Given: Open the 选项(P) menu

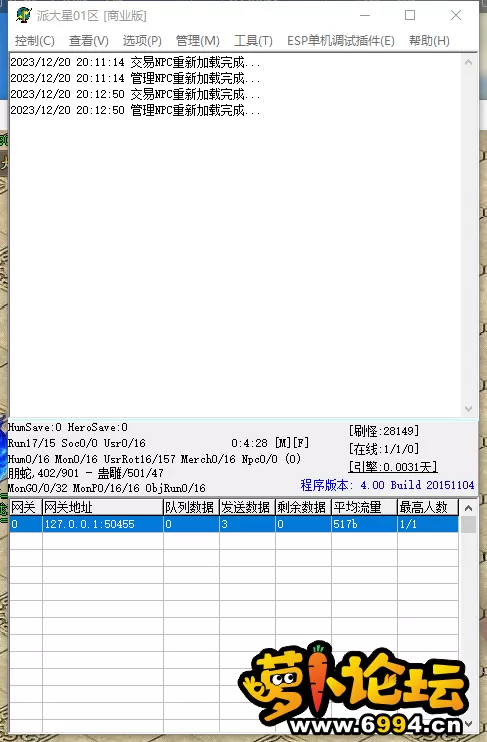Looking at the screenshot, I should (x=142, y=41).
